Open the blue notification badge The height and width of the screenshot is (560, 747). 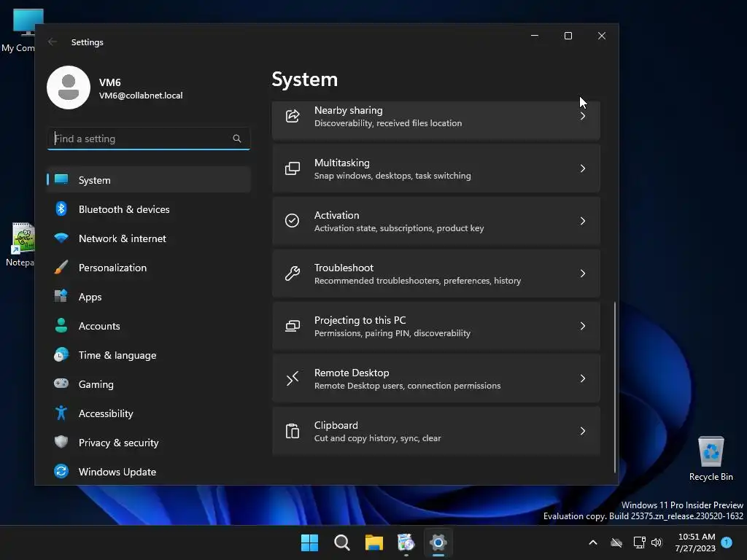click(727, 542)
